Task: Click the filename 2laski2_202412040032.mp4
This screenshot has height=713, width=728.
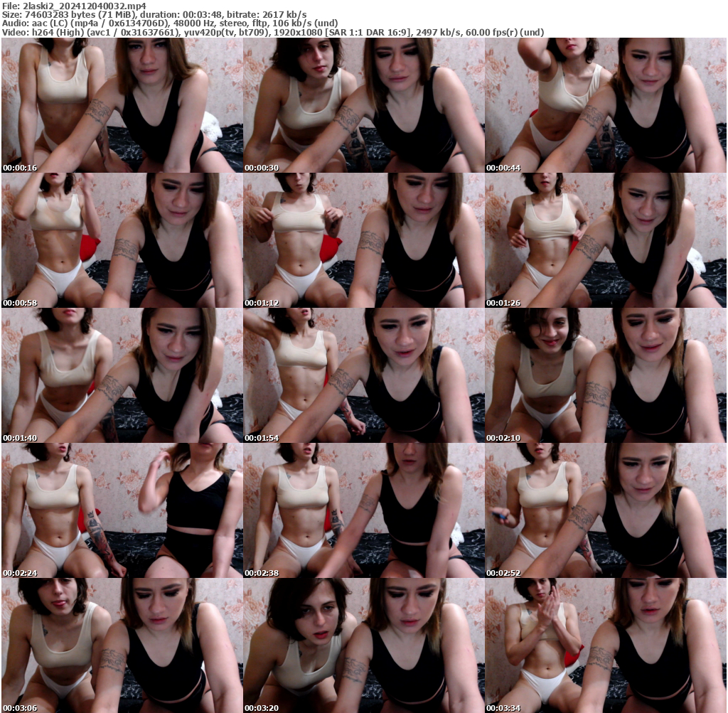Action: click(73, 6)
